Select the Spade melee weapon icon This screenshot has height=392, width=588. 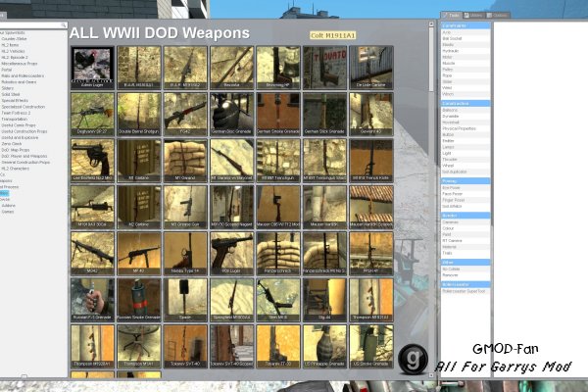coord(185,300)
